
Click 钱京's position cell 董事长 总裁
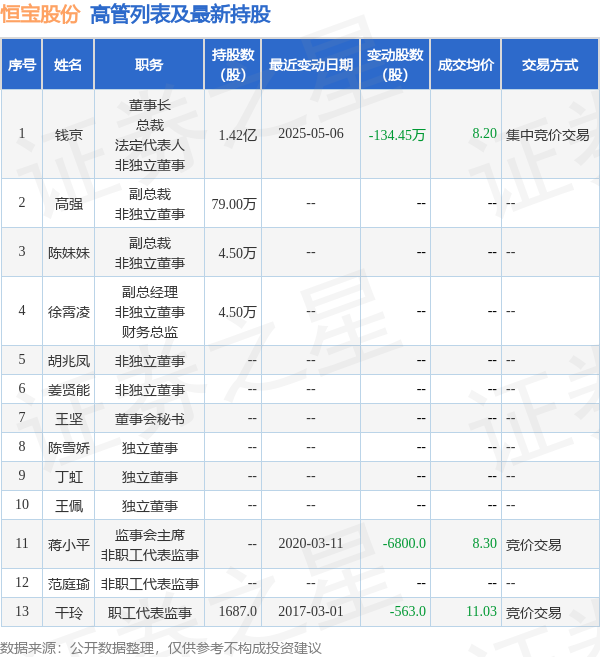pos(150,135)
